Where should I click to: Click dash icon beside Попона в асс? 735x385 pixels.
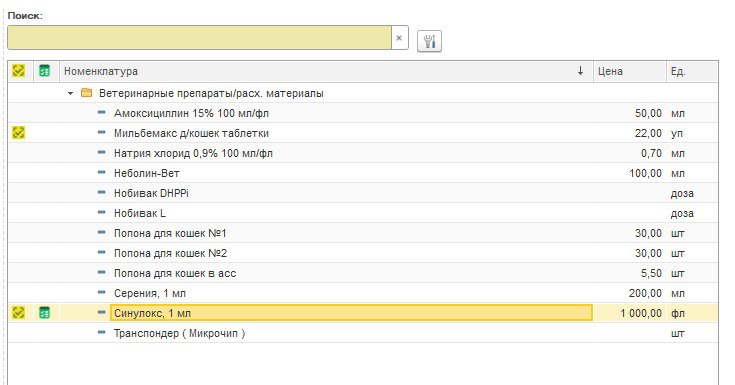click(x=102, y=273)
